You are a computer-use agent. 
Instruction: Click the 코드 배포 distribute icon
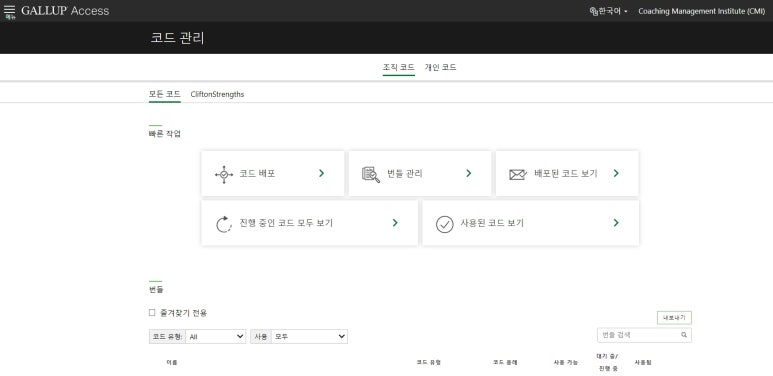224,174
